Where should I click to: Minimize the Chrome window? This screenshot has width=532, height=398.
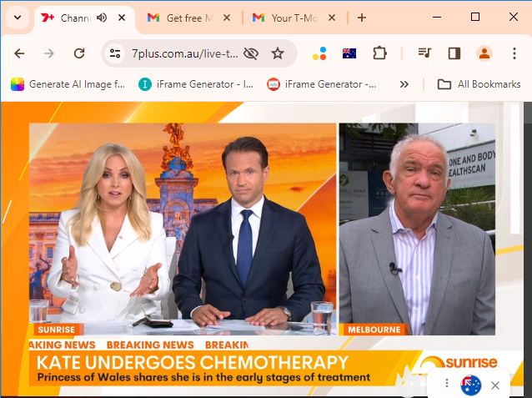pos(437,17)
